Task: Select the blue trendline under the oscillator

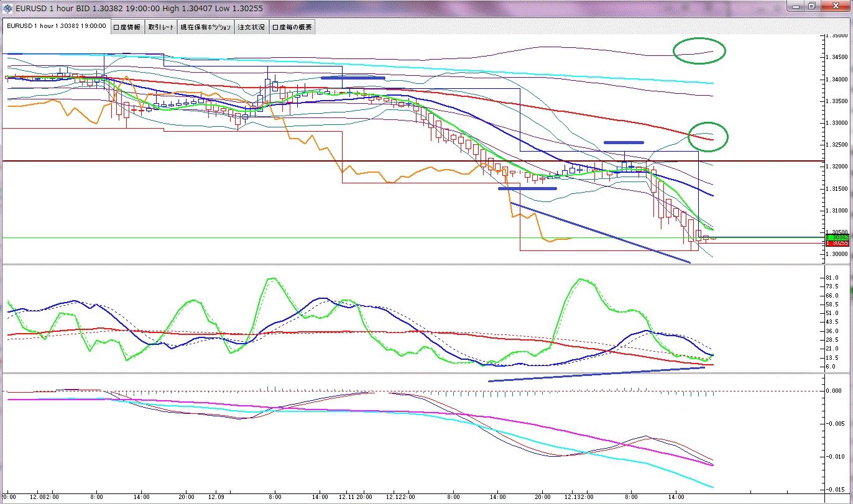Action: point(597,374)
